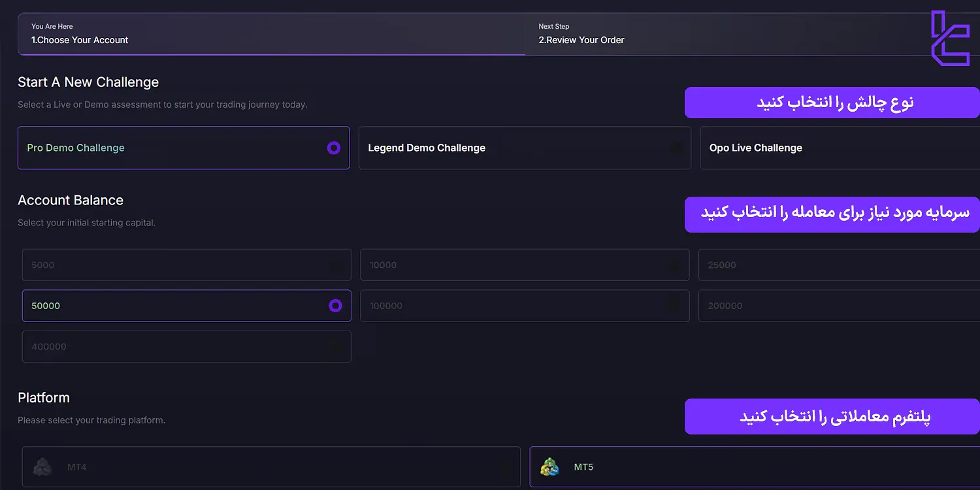Click the MT5 platform icon
The image size is (980, 490).
point(549,467)
